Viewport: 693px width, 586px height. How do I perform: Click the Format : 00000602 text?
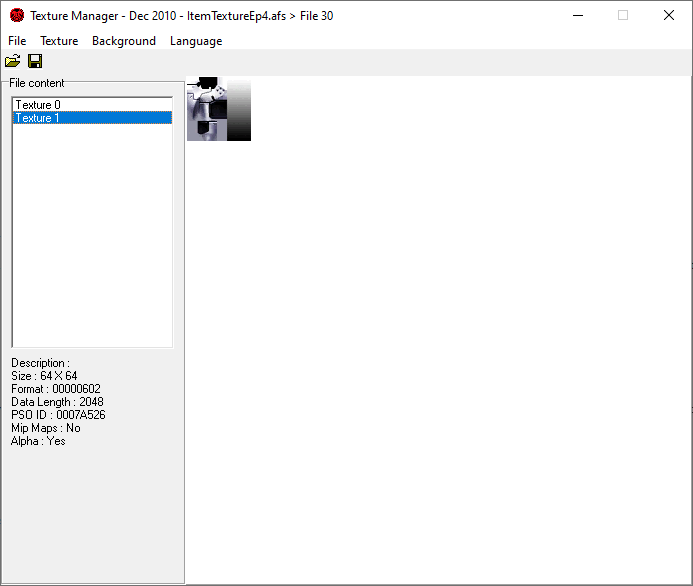point(56,389)
